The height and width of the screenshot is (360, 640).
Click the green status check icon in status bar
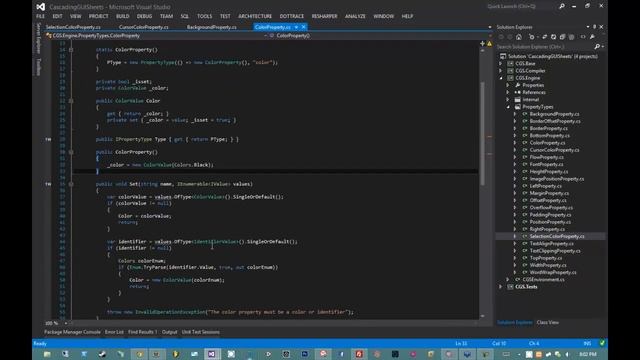click(602, 343)
